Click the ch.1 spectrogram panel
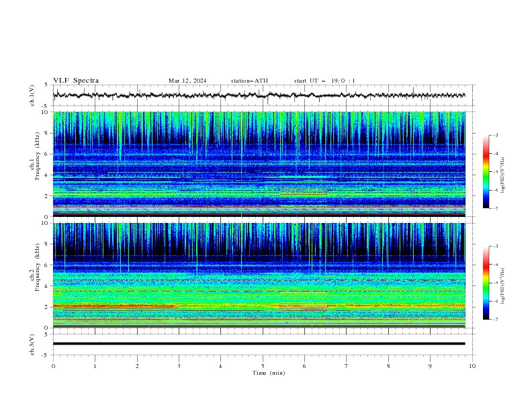 coord(259,164)
